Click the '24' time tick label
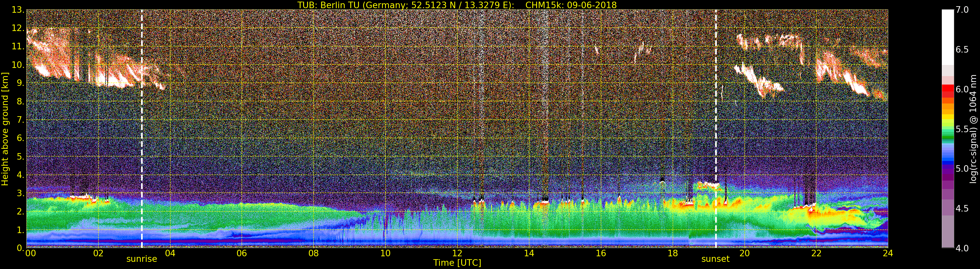This screenshot has width=980, height=269. 888,253
